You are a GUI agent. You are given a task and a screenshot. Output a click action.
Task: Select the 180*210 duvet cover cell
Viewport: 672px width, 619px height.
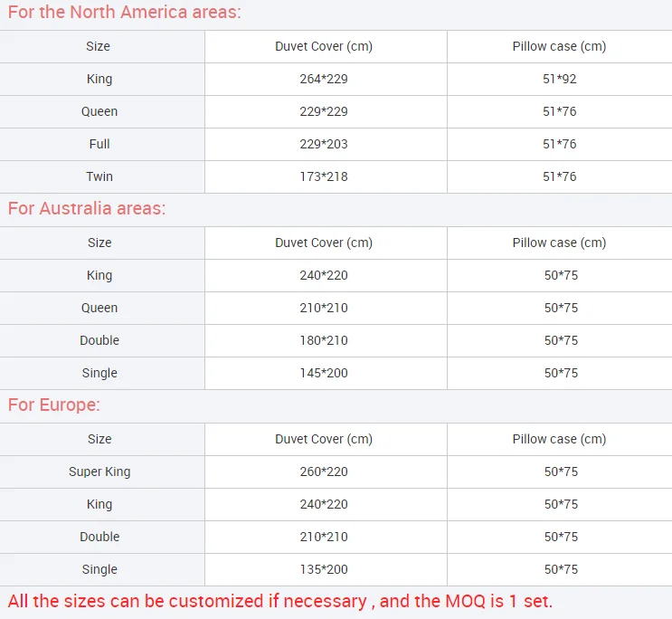(324, 340)
